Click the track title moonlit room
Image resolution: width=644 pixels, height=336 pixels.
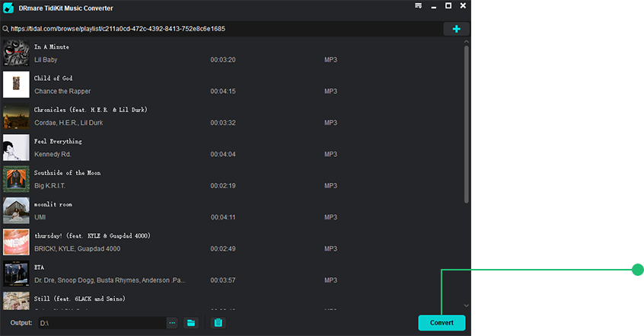coord(53,204)
